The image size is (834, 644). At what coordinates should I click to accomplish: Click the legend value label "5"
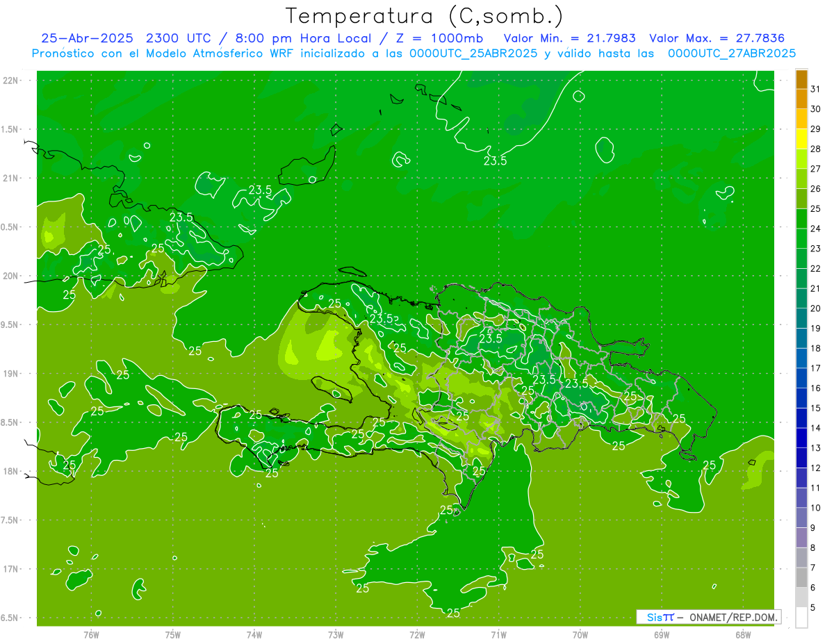[813, 607]
